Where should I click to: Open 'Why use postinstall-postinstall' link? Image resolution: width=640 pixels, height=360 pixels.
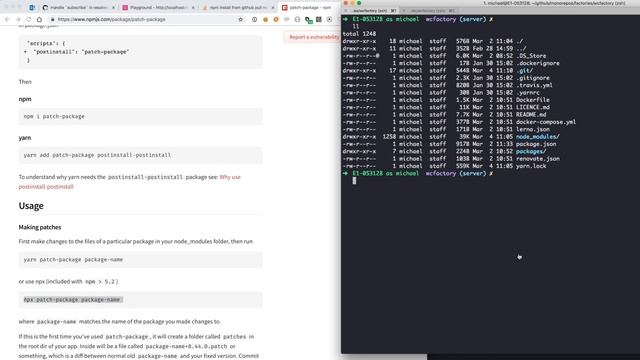tap(129, 182)
